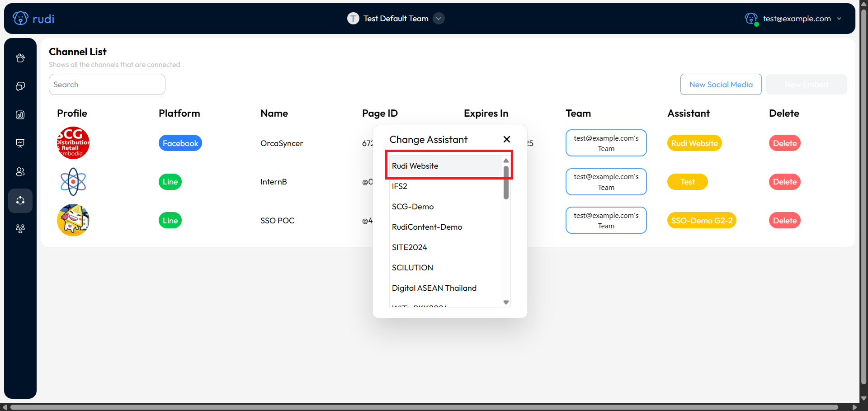Image resolution: width=868 pixels, height=411 pixels.
Task: Delete the InternB channel
Action: point(784,182)
